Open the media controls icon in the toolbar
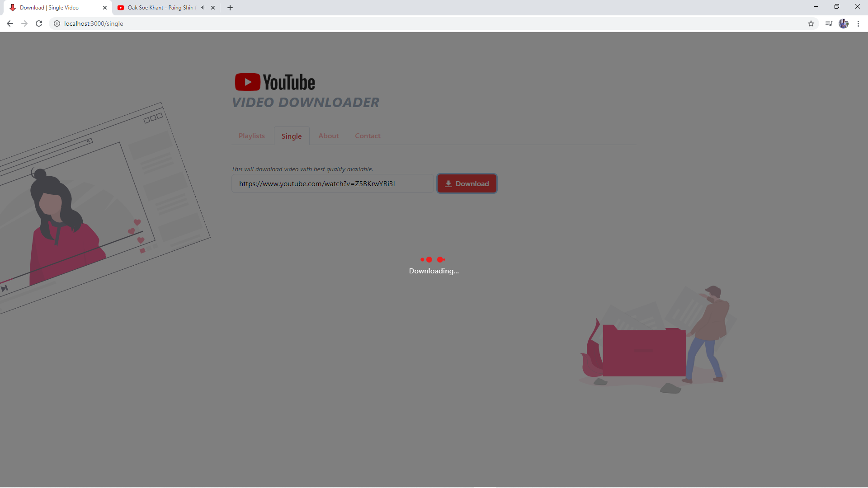 (829, 23)
